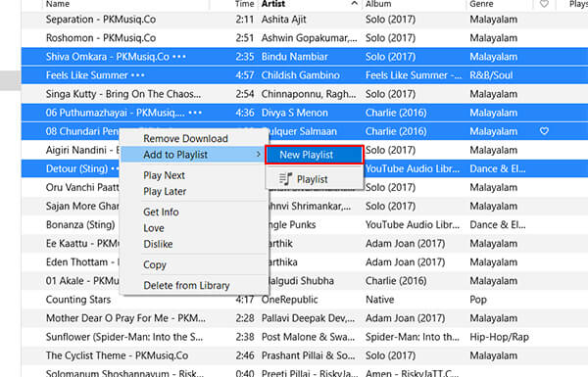Select the song Roshomon - PKMusiq.Co
This screenshot has height=377, width=588.
pos(101,38)
